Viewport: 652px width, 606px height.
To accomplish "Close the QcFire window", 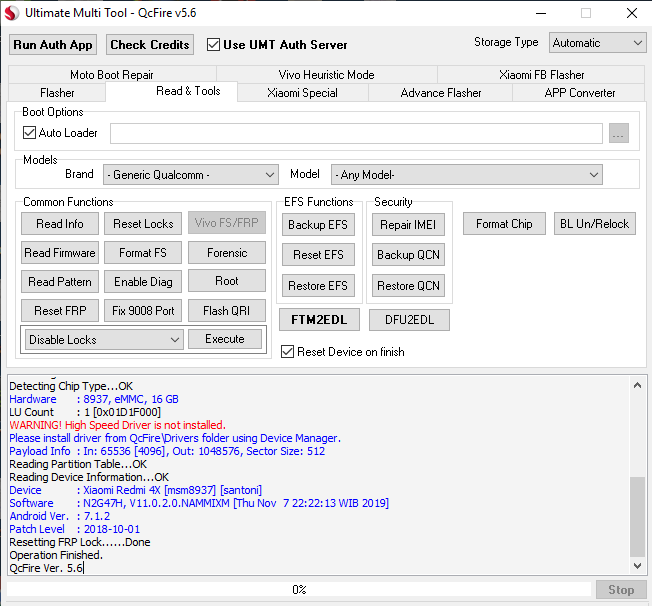I will click(x=632, y=13).
